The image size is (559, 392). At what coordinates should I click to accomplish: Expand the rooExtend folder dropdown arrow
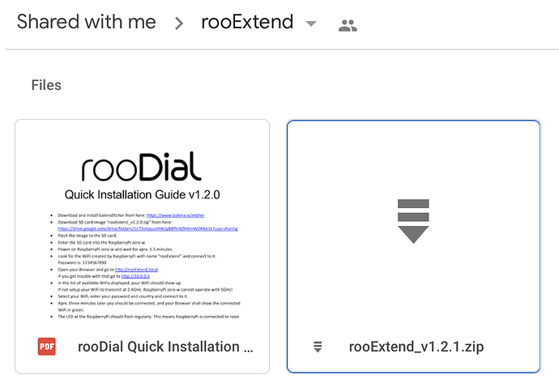point(311,23)
